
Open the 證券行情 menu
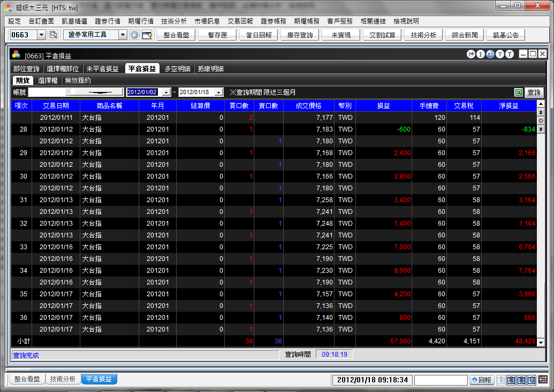[x=108, y=21]
